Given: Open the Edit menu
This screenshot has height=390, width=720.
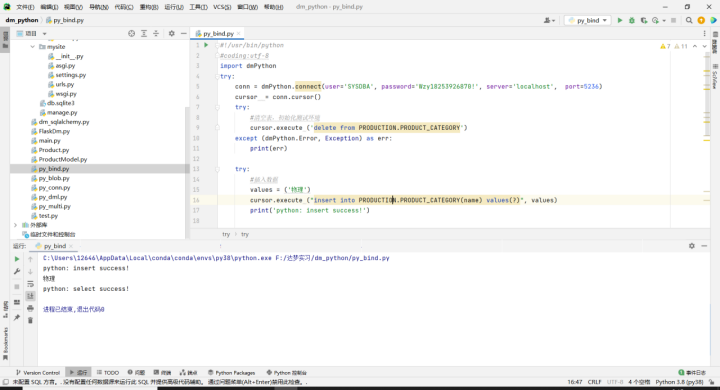Looking at the screenshot, I should 49,7.
